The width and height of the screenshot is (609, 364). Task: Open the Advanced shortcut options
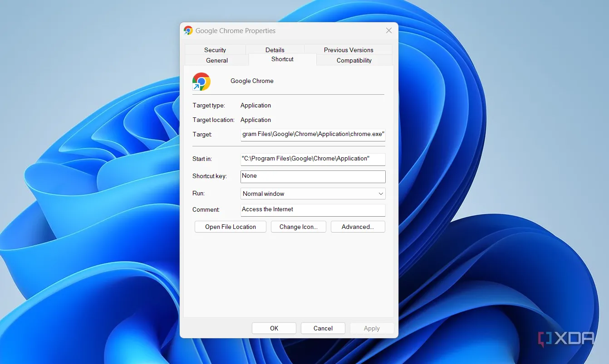(x=358, y=227)
